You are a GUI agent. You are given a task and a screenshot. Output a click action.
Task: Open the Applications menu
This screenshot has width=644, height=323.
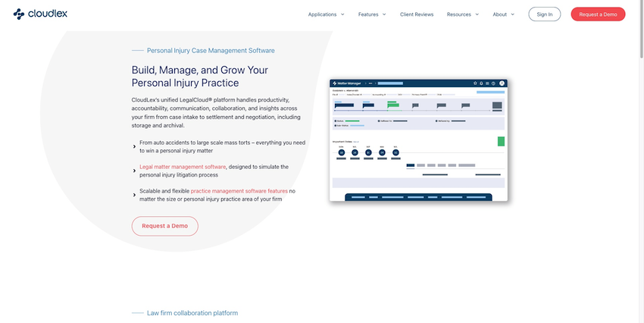pos(323,14)
